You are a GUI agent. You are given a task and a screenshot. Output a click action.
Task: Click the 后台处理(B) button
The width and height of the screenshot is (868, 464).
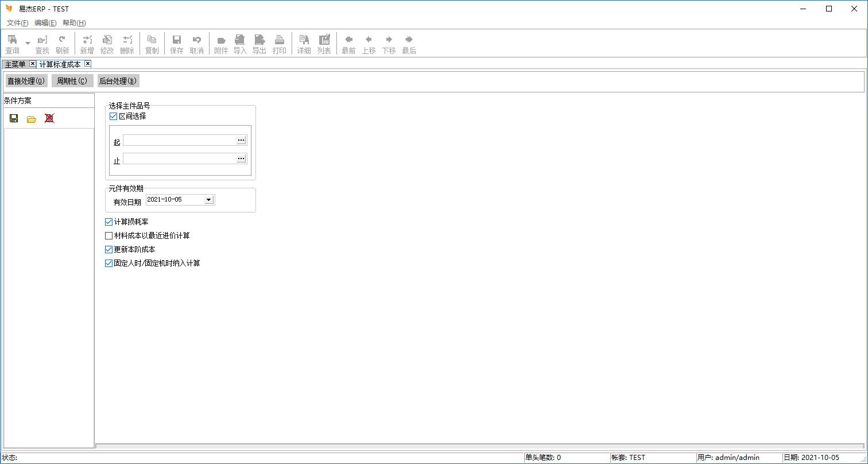(118, 81)
